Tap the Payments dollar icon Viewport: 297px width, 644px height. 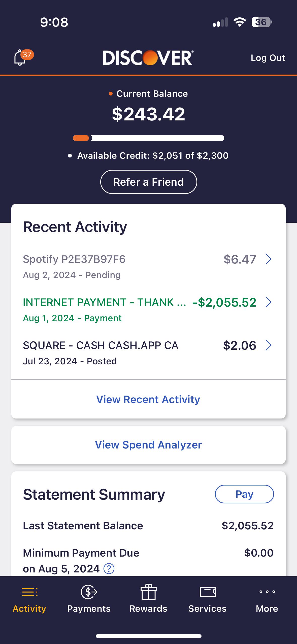89,592
